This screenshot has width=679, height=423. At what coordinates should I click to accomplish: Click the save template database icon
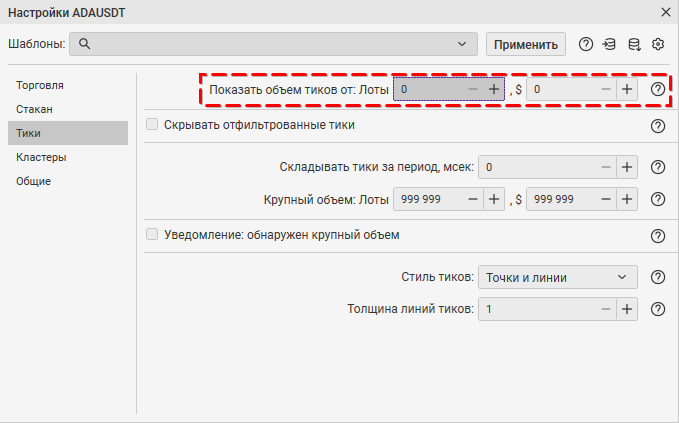click(x=634, y=44)
